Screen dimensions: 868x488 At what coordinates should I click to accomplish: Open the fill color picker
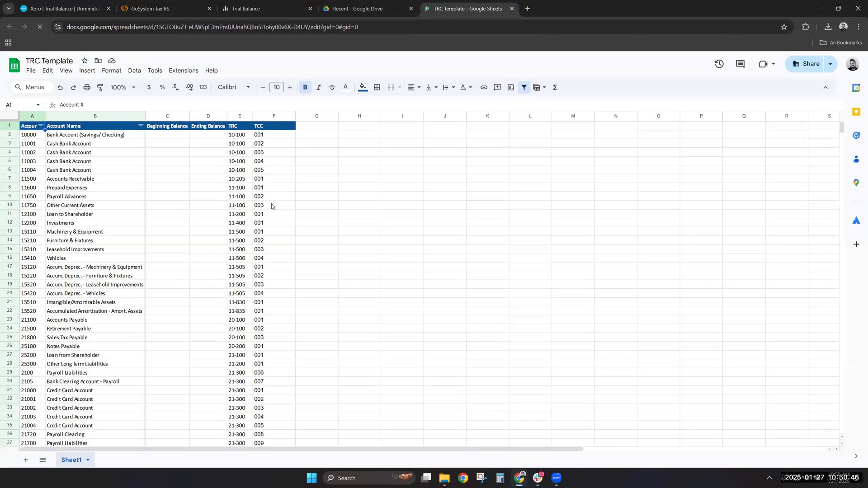click(362, 87)
